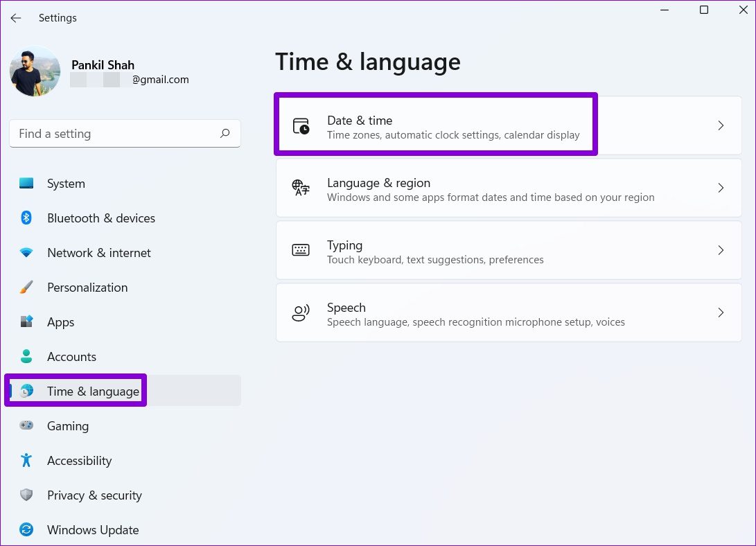
Task: Click the back arrow at top left
Action: click(x=15, y=18)
